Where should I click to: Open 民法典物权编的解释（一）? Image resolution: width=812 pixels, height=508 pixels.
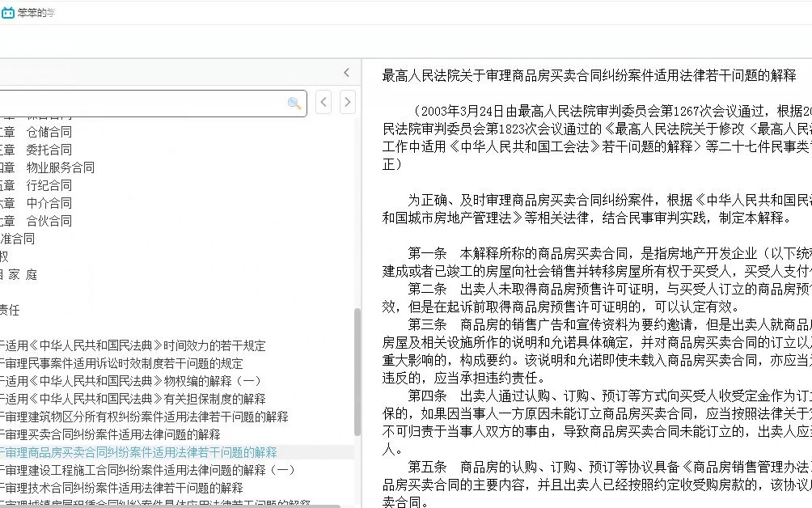[125, 381]
